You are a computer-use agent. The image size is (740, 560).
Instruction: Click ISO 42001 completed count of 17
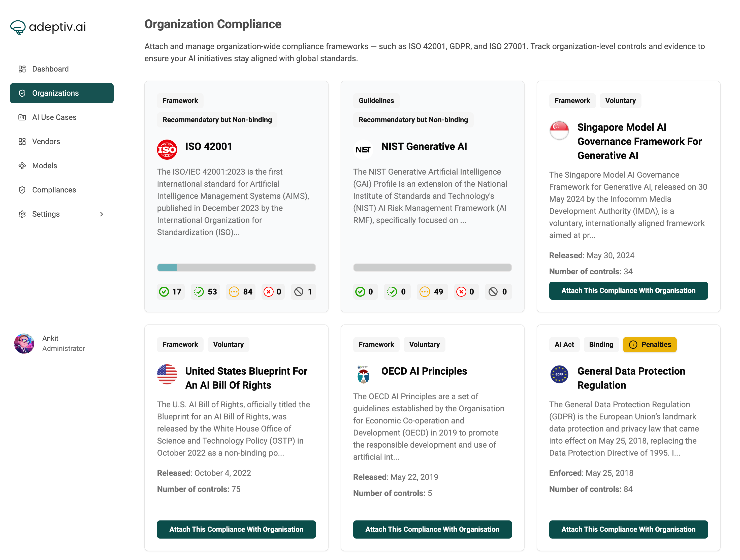coord(170,292)
